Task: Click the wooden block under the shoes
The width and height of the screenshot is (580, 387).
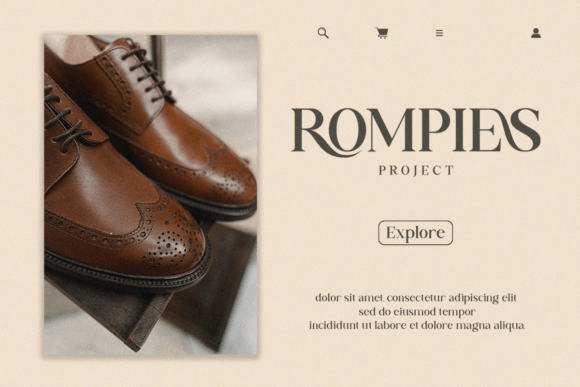Action: (155, 303)
